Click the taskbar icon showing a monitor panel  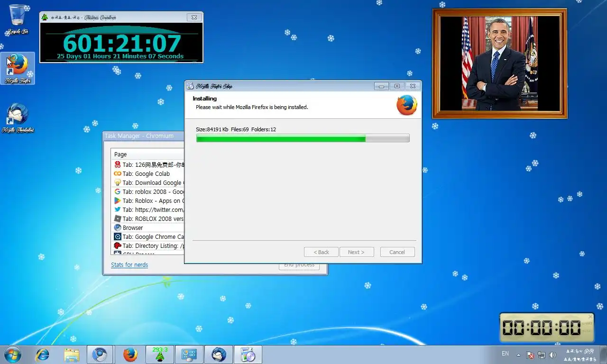tap(189, 355)
